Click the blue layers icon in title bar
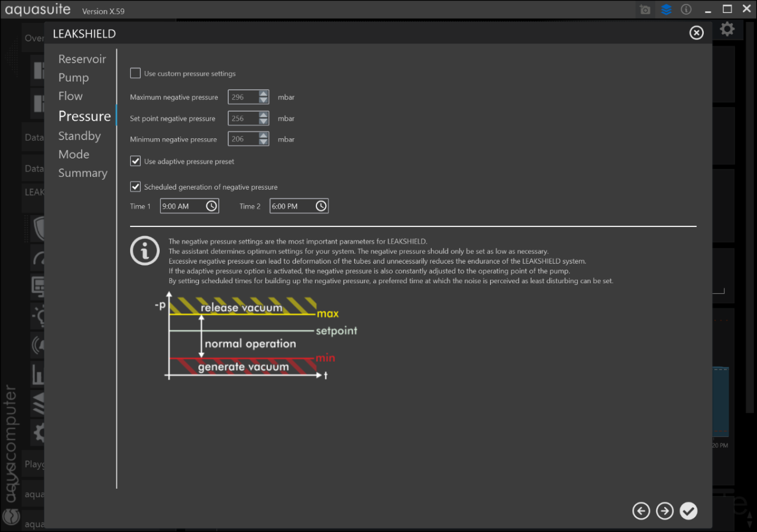 point(667,10)
